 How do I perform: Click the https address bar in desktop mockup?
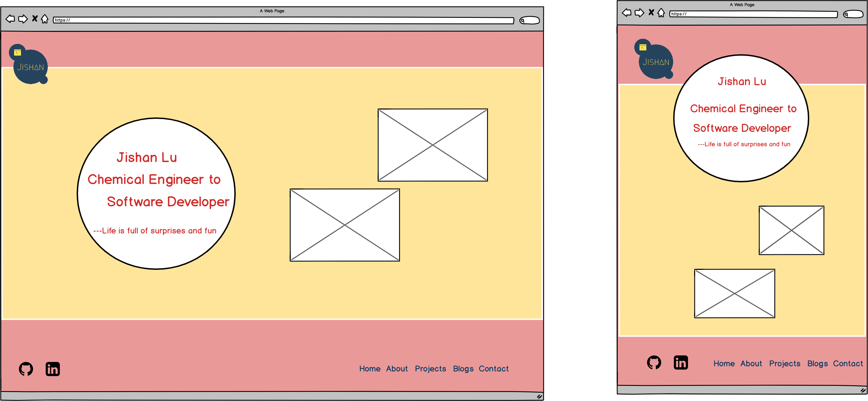tap(283, 21)
